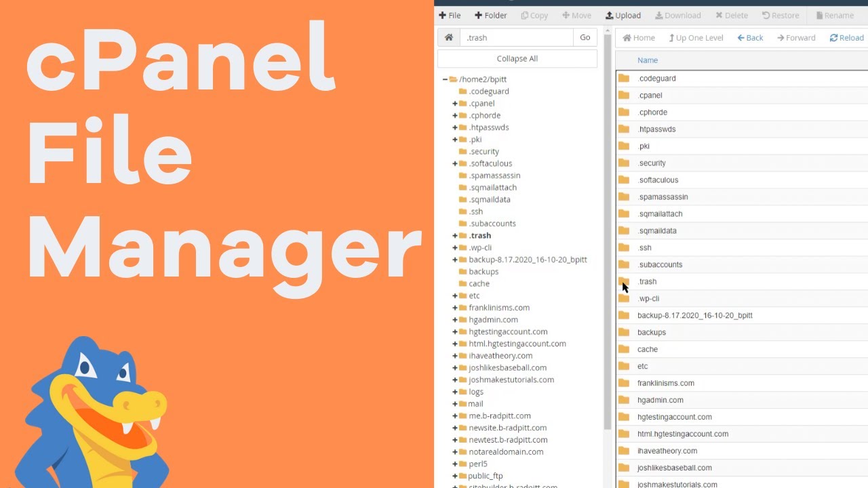Sort files by Name column header
Viewport: 868px width, 488px height.
648,60
